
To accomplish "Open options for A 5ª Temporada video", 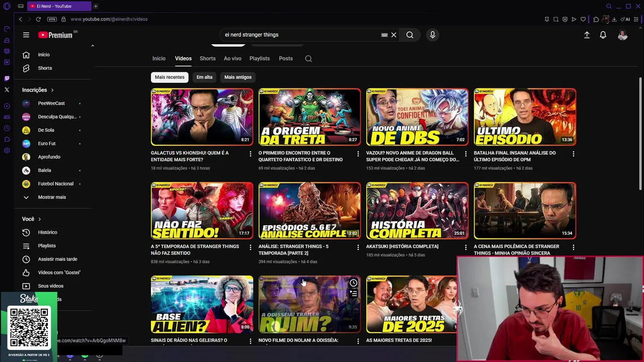I will 251,247.
